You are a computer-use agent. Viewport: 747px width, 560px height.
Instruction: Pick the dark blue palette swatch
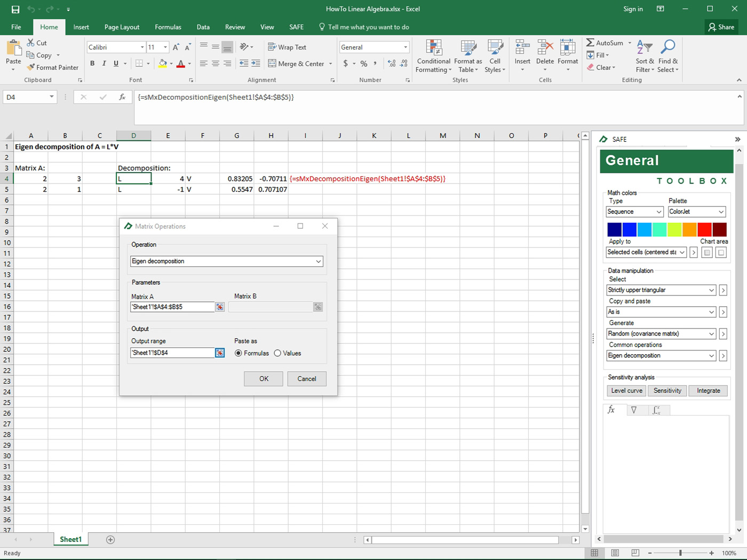(x=614, y=229)
